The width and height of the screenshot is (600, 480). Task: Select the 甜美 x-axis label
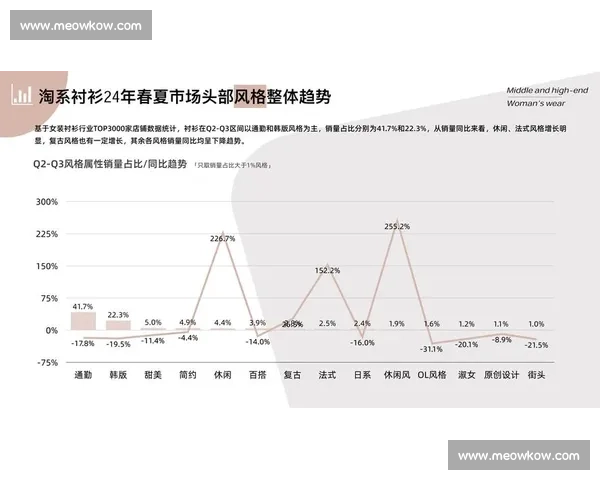point(153,373)
